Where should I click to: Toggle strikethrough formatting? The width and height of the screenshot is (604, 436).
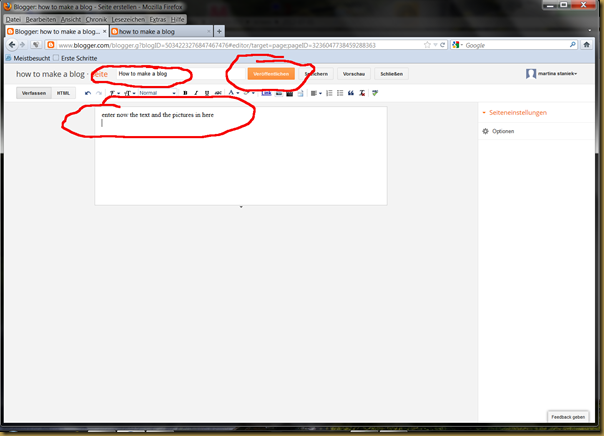point(218,93)
